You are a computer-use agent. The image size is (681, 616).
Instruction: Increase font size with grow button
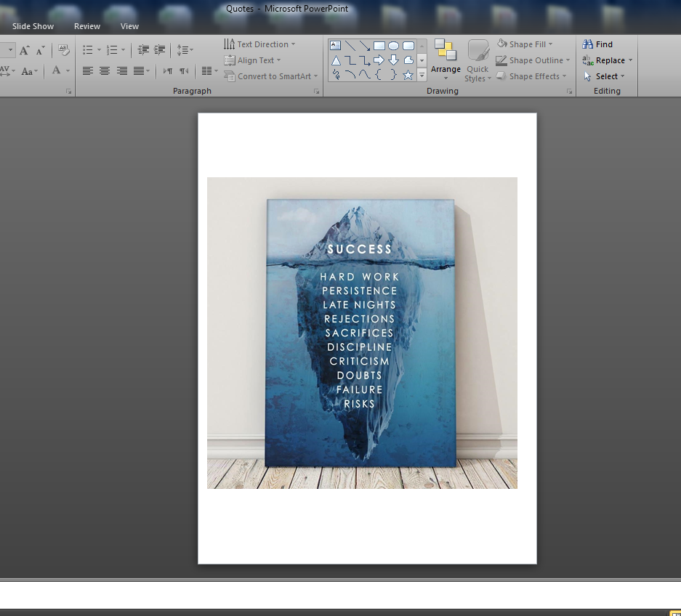[x=25, y=50]
